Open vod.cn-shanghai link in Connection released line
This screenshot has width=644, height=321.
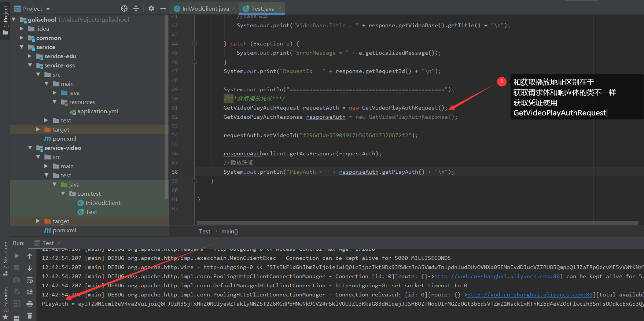click(x=530, y=295)
